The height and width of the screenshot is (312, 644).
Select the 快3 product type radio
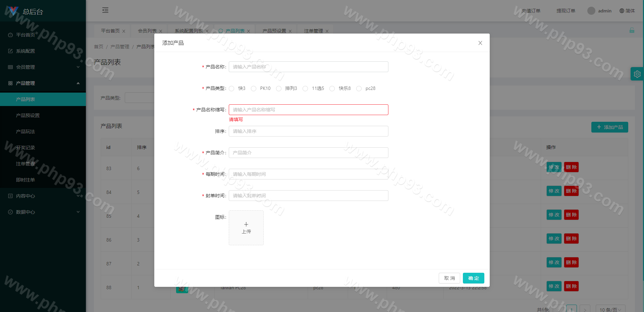coord(232,89)
